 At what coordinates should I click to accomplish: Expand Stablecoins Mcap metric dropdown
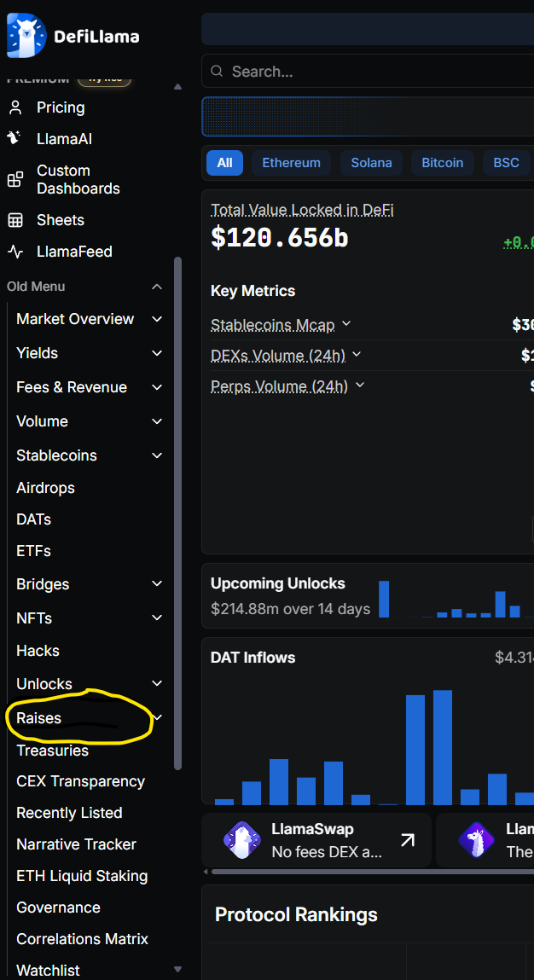(x=345, y=324)
